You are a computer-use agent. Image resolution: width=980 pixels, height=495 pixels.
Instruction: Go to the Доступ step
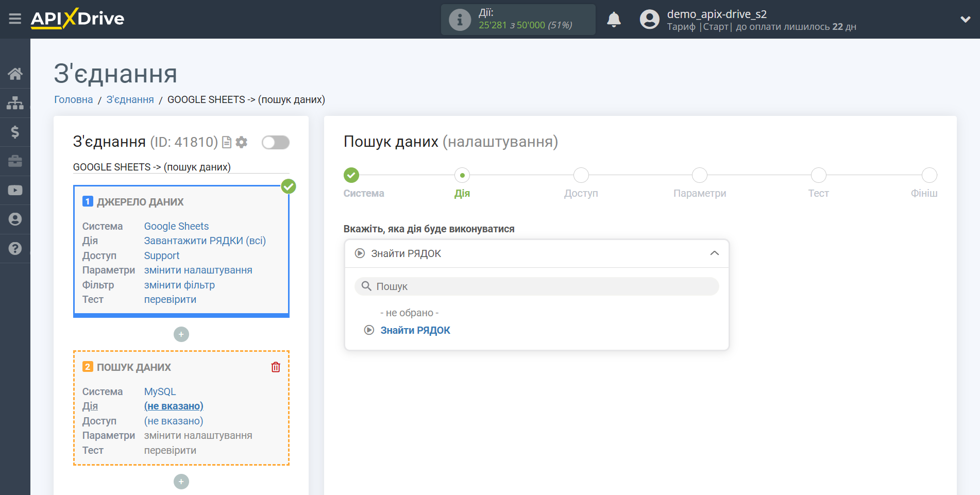tap(581, 175)
